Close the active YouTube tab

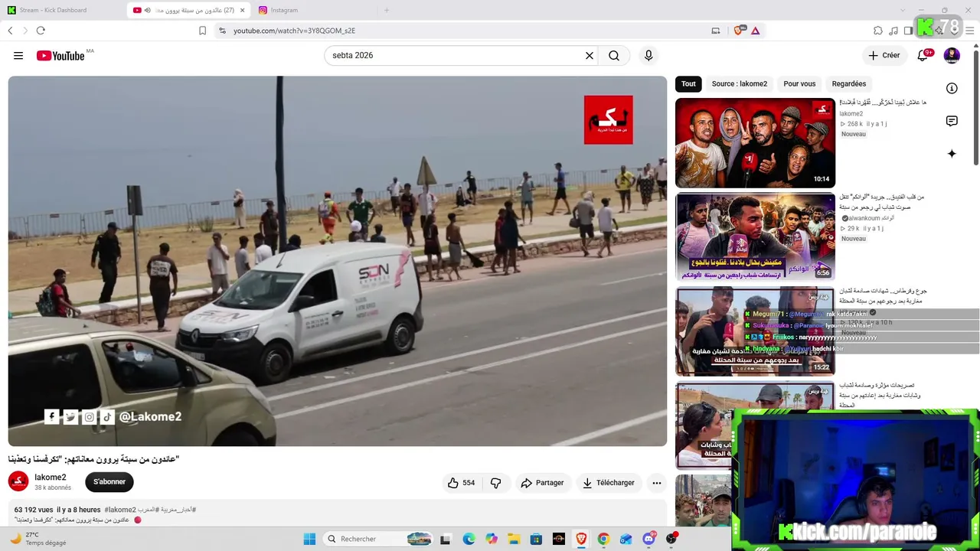point(243,10)
